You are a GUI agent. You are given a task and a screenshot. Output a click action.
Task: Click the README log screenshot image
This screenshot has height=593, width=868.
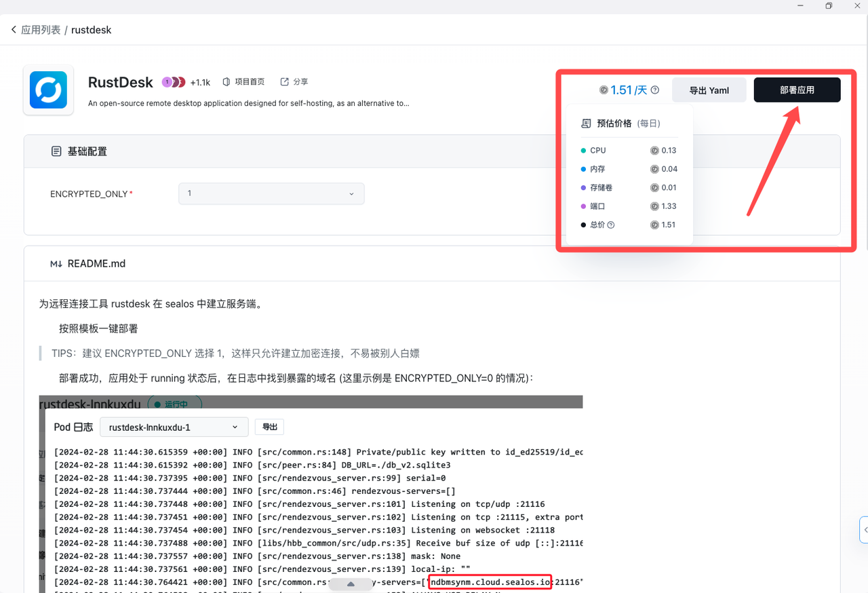(311, 494)
